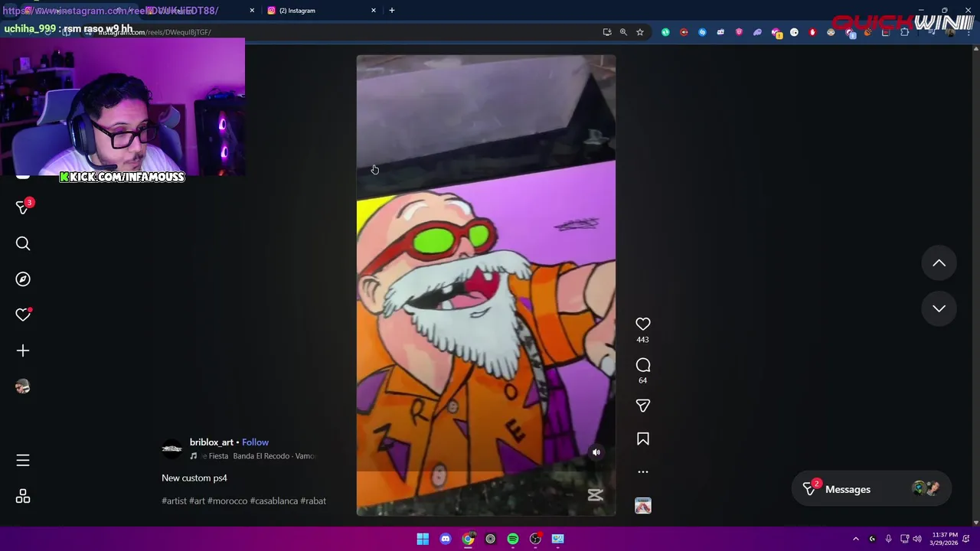Click the Create plus icon
The height and width of the screenshot is (551, 980).
click(x=23, y=350)
